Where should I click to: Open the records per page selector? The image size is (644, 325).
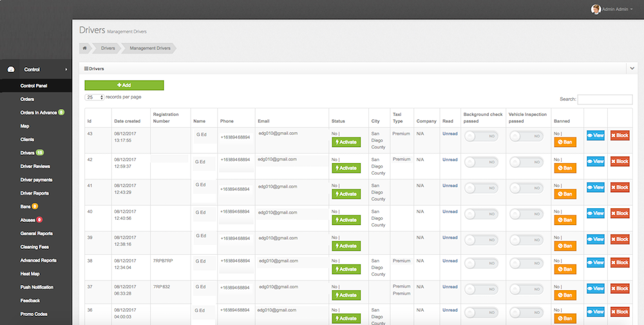pyautogui.click(x=95, y=97)
